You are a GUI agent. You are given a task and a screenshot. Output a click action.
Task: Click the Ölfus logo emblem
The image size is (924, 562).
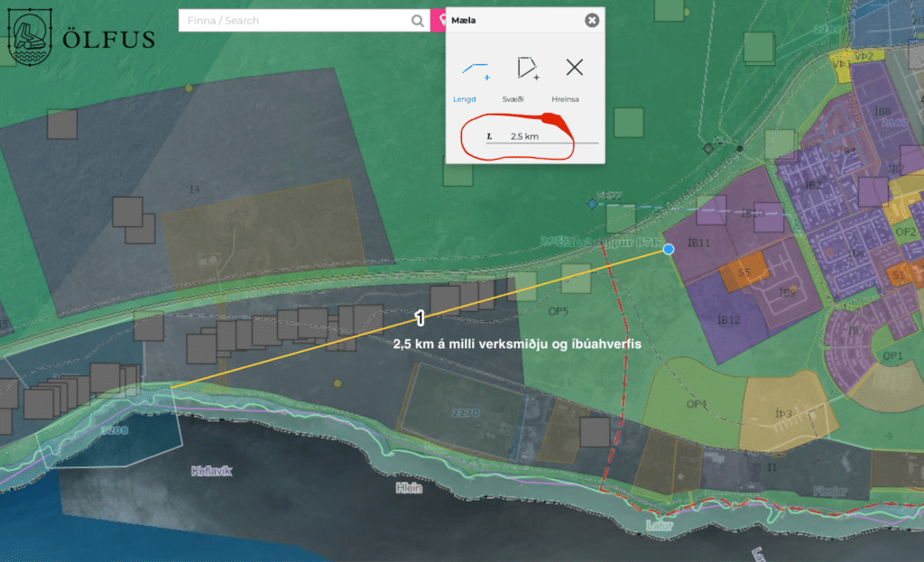[30, 35]
